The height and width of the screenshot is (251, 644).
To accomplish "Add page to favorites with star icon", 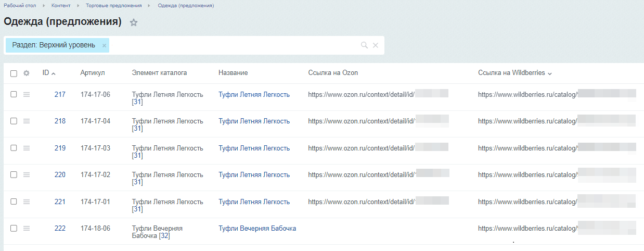I will tap(134, 22).
